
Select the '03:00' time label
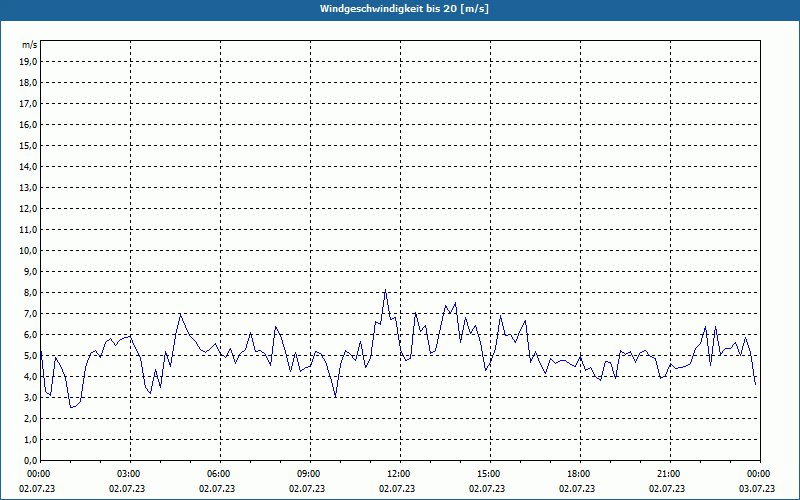pos(130,474)
